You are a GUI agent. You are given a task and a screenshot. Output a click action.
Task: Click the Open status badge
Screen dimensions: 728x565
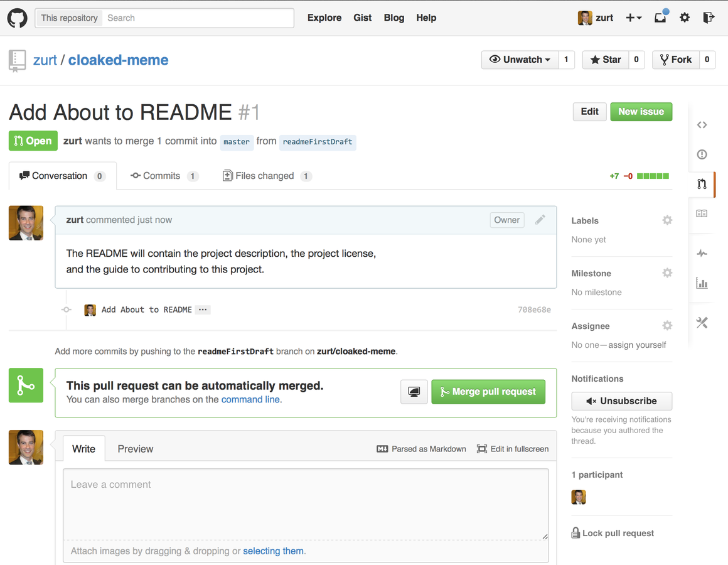[x=33, y=141]
